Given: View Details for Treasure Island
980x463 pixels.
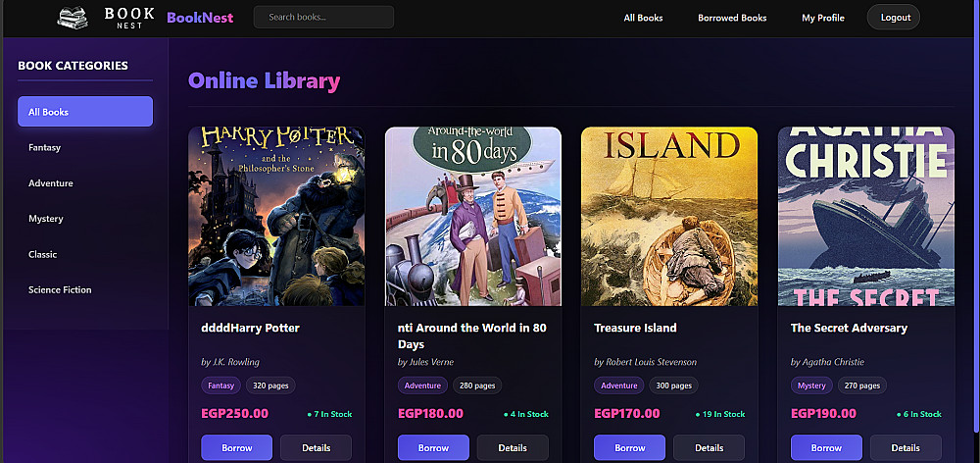Looking at the screenshot, I should (x=709, y=448).
